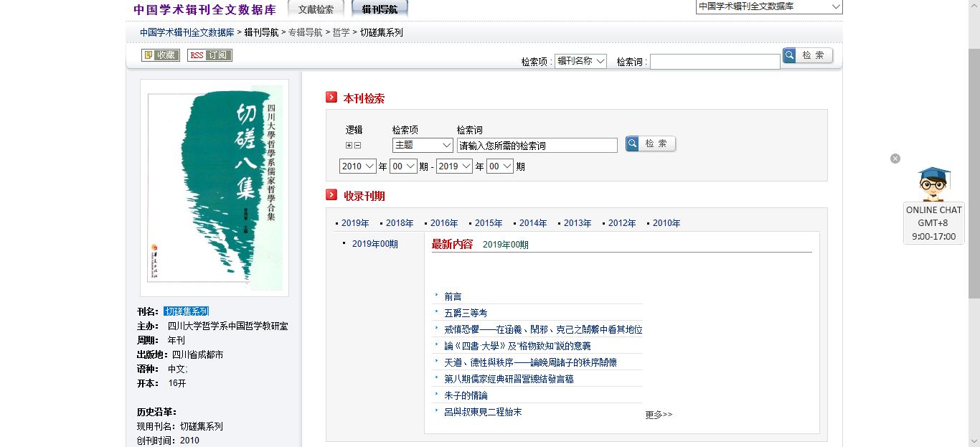Click the red arrow icon beside 本刊检索
Screen dimensions: 980x447
[331, 98]
